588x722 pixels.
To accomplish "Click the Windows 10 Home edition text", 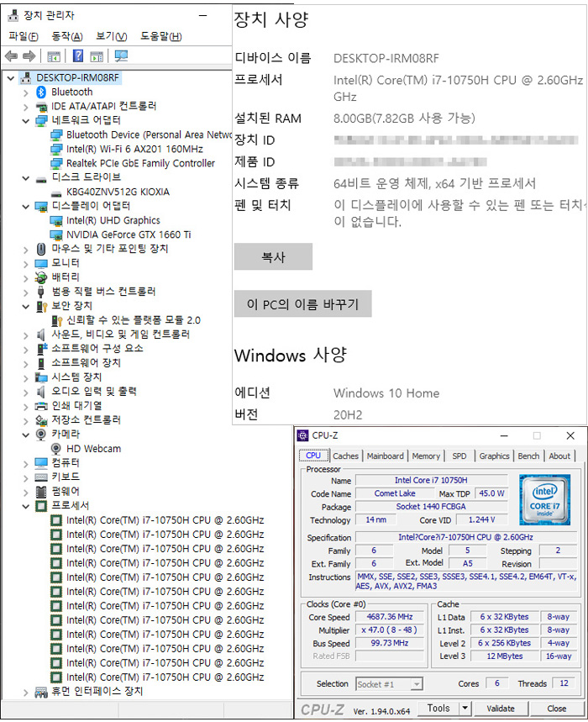I will click(x=386, y=393).
